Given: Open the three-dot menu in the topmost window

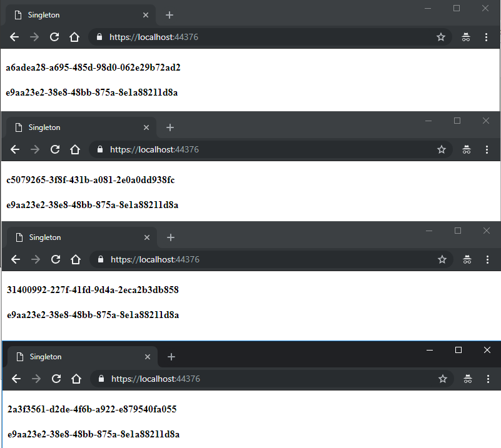Looking at the screenshot, I should click(x=487, y=37).
